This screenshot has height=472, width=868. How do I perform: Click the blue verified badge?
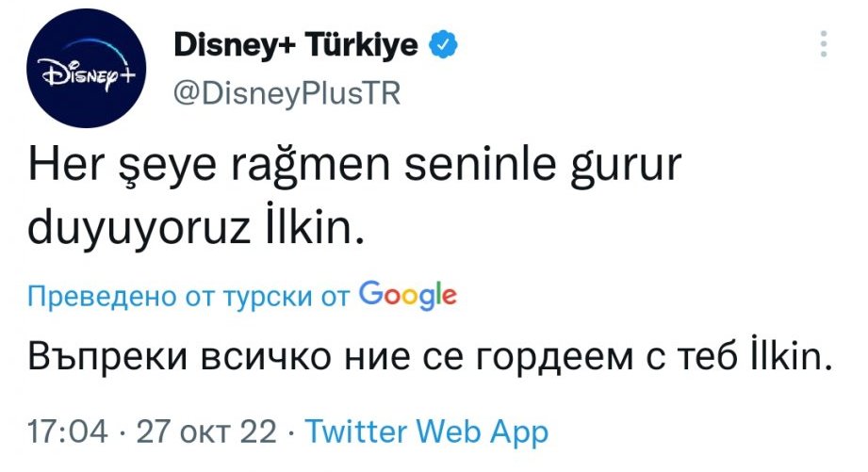click(443, 43)
